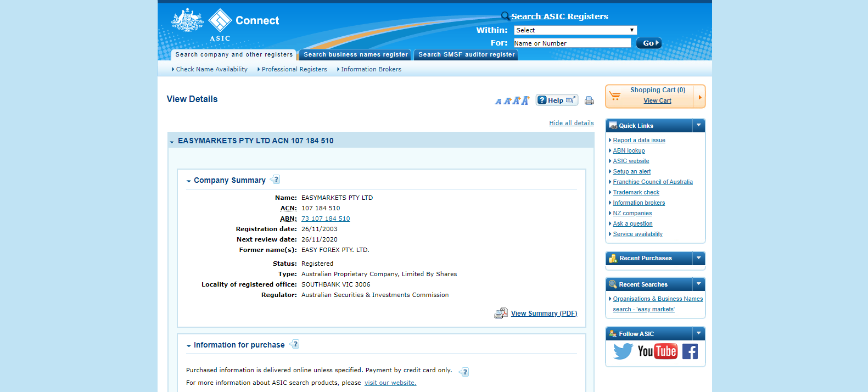Open ASIC Facebook page
The width and height of the screenshot is (868, 392).
pyautogui.click(x=690, y=351)
